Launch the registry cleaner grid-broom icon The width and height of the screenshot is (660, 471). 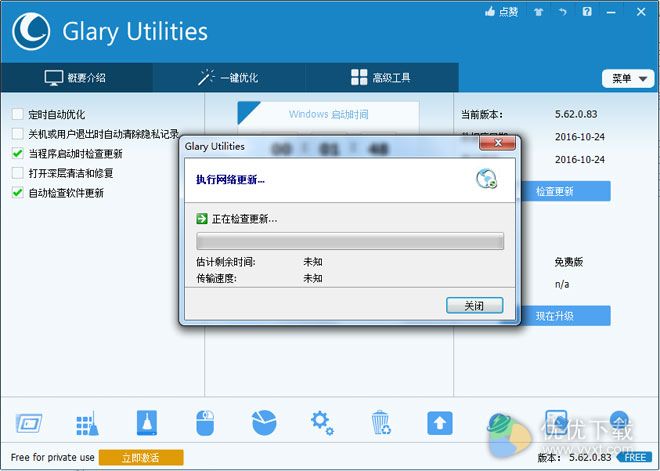point(87,423)
